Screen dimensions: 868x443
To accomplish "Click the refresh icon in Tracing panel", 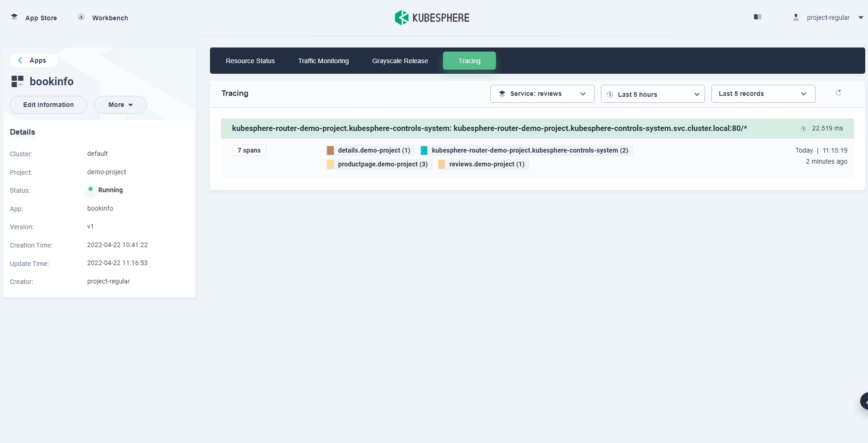I will (838, 93).
